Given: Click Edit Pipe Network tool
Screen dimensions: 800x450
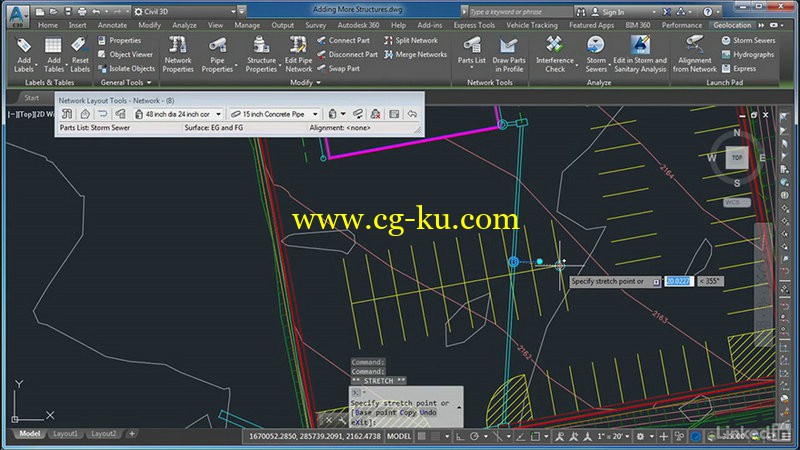Looking at the screenshot, I should pos(298,55).
